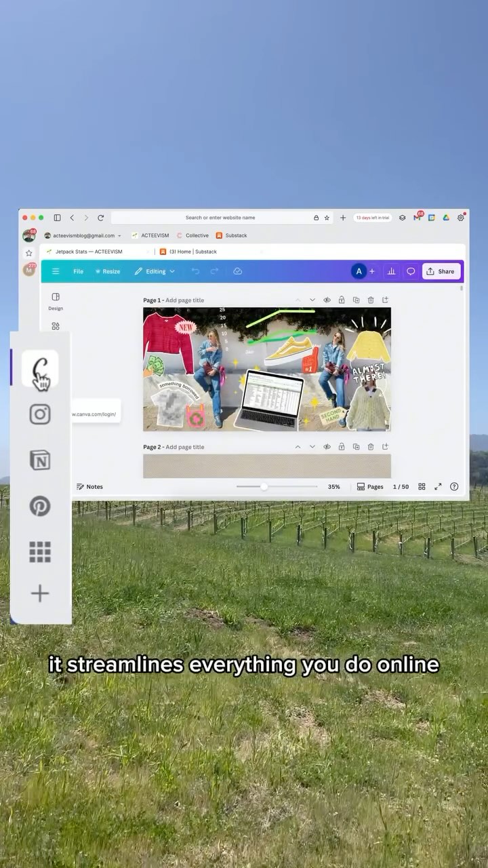The image size is (488, 868).
Task: Delete Page 1 with trash icon
Action: point(371,300)
